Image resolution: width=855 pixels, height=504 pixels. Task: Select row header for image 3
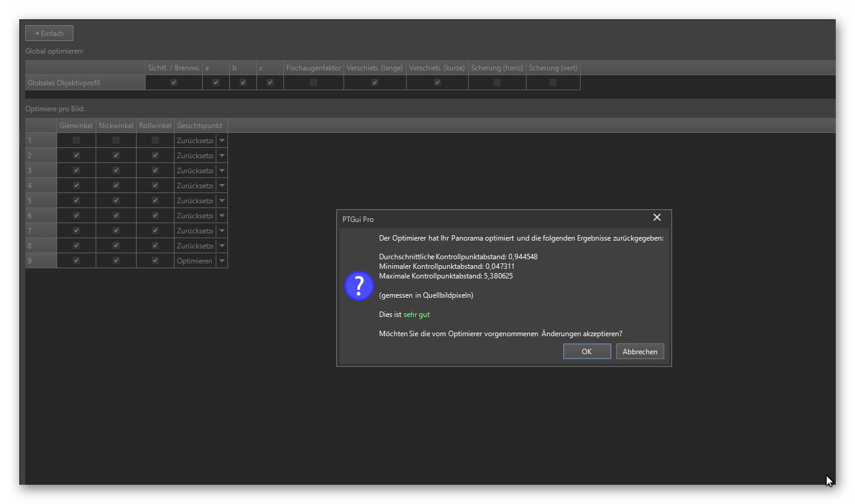coord(41,171)
